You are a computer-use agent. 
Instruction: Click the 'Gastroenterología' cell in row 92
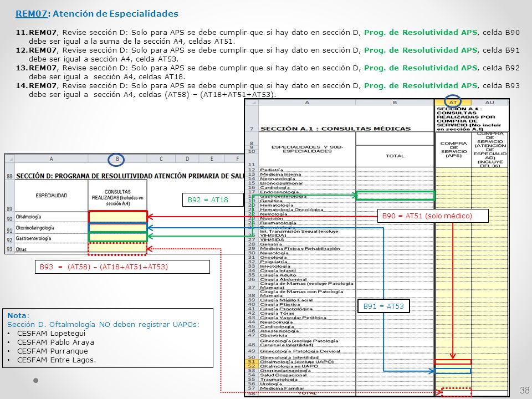pyautogui.click(x=51, y=238)
